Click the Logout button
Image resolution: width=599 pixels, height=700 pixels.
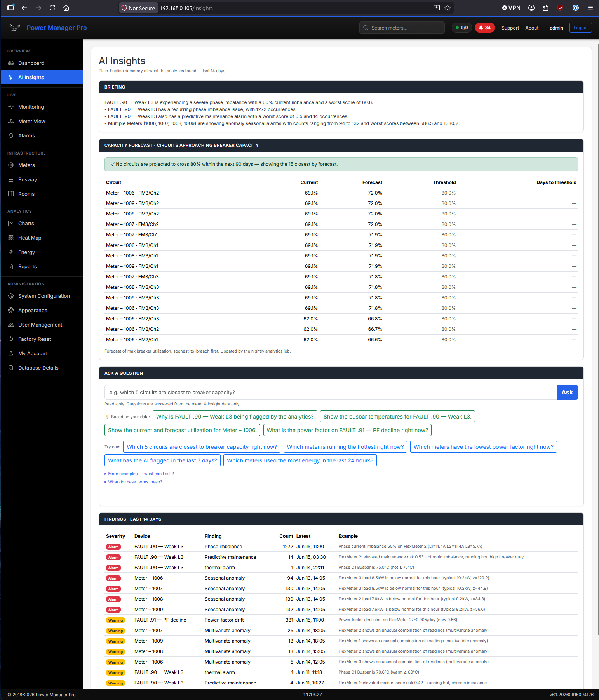tap(580, 28)
